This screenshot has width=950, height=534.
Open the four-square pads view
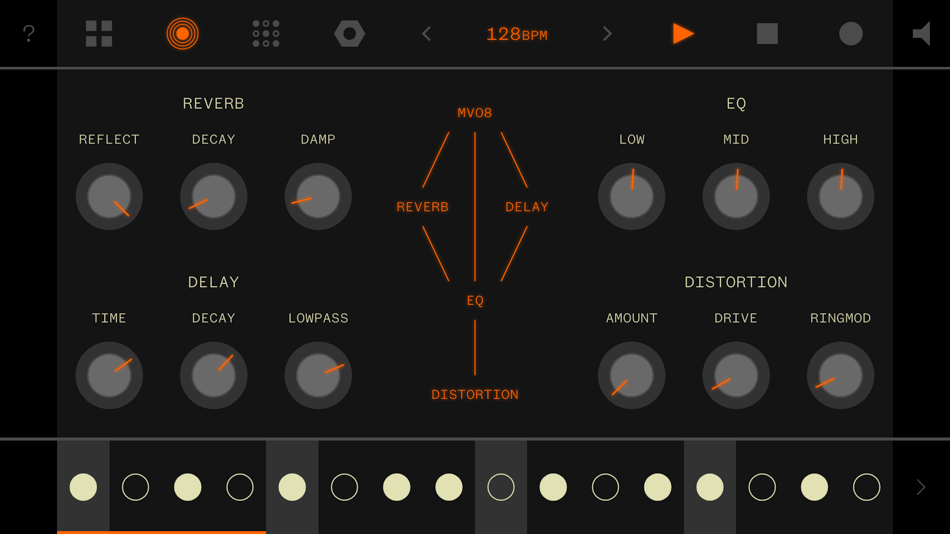(99, 33)
